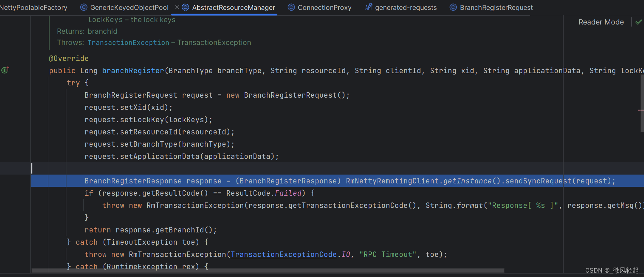Click the "Returns: branchId" doc line

tap(87, 31)
